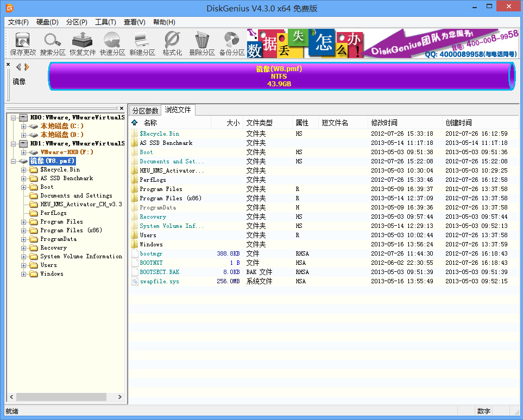Go to the previous disk with left arrow
The image size is (523, 420).
[x=18, y=67]
